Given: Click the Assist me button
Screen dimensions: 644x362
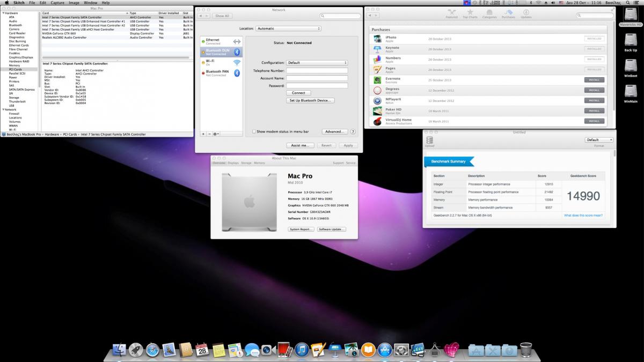Looking at the screenshot, I should pos(299,145).
